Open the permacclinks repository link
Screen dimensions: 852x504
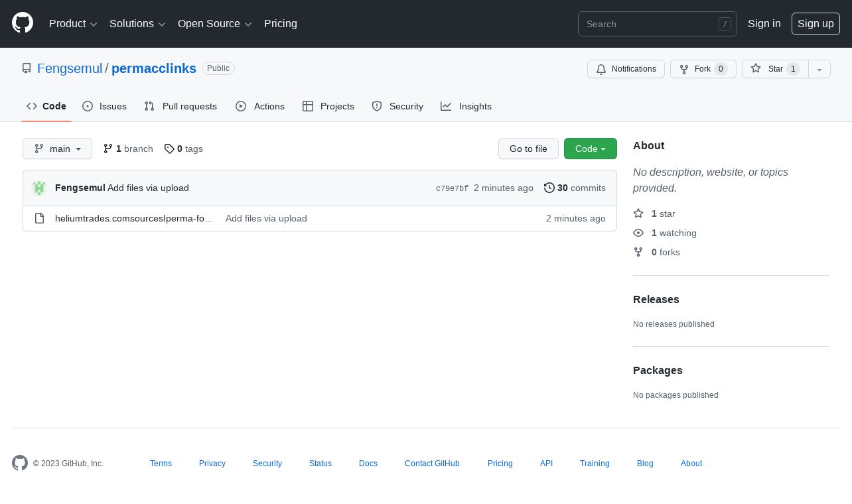coord(154,68)
